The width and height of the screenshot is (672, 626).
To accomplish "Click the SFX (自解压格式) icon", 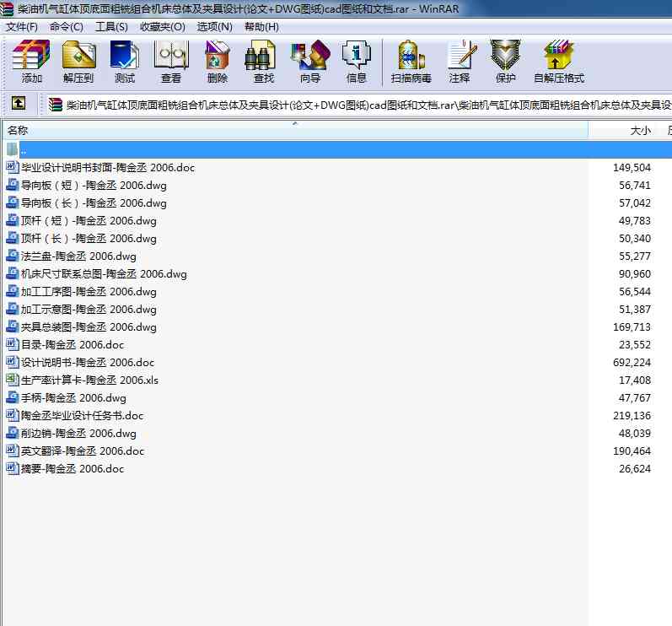I will [558, 62].
